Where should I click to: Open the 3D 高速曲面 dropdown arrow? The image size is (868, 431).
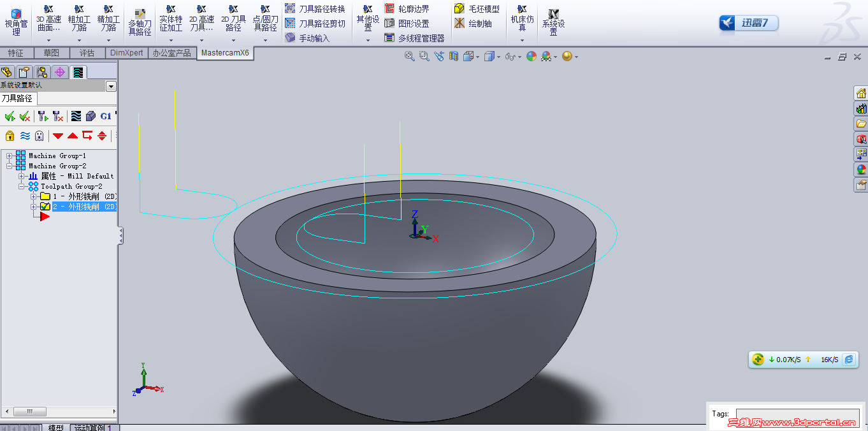(48, 40)
